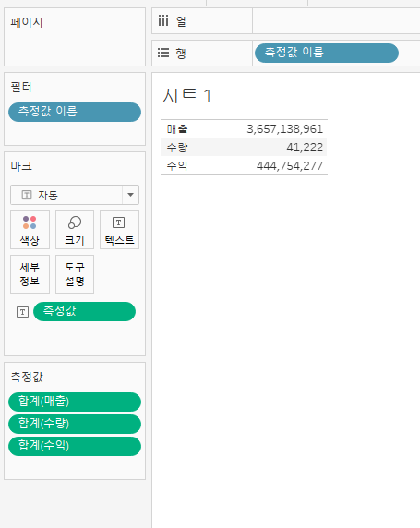Select 측정값 이름 pill in filters
Image resolution: width=420 pixels, height=528 pixels.
click(x=75, y=112)
